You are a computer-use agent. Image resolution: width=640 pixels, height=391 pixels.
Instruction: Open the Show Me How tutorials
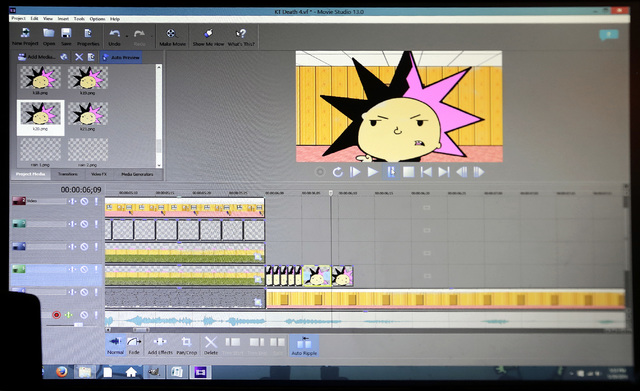208,36
